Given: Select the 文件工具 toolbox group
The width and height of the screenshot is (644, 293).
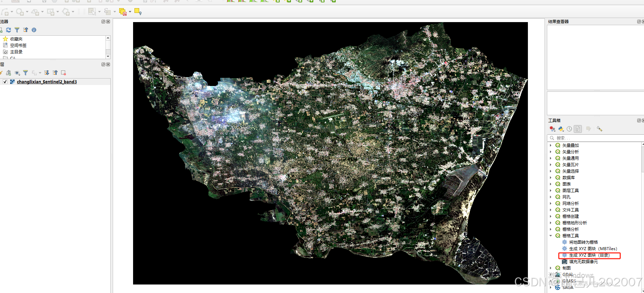Looking at the screenshot, I should point(570,210).
